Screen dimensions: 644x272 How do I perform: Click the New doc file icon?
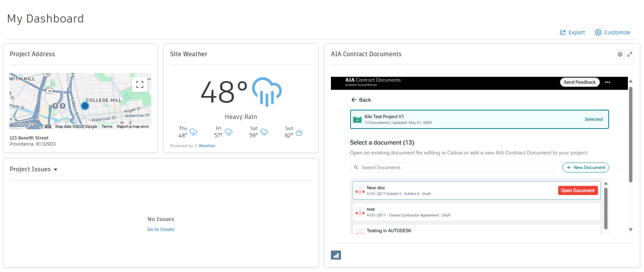(x=360, y=191)
